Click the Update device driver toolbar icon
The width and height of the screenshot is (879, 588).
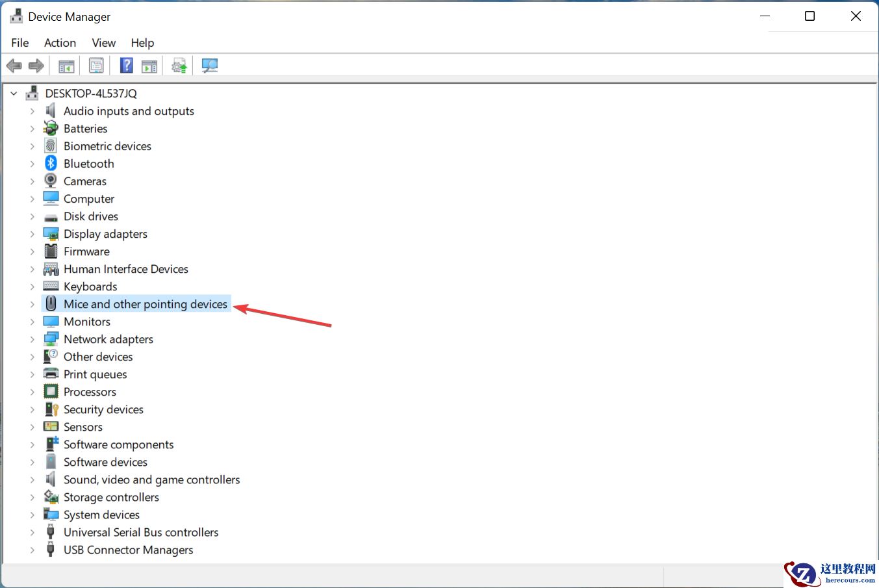tap(179, 66)
